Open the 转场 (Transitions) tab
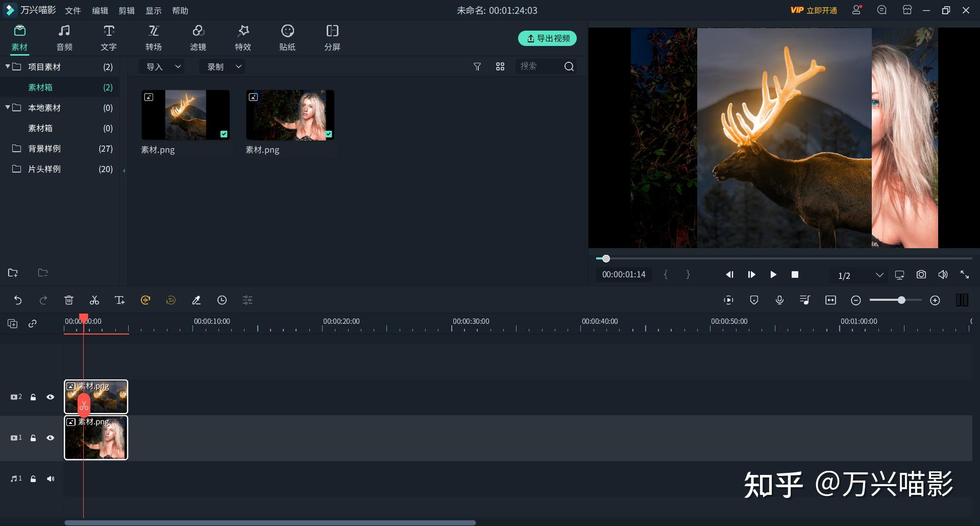This screenshot has height=526, width=980. click(154, 38)
